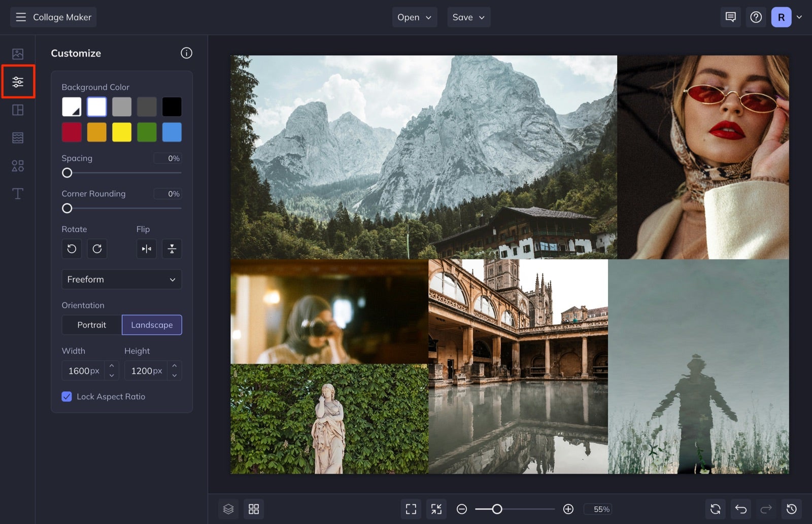Open the Photos panel in the sidebar
This screenshot has height=524, width=812.
click(18, 53)
